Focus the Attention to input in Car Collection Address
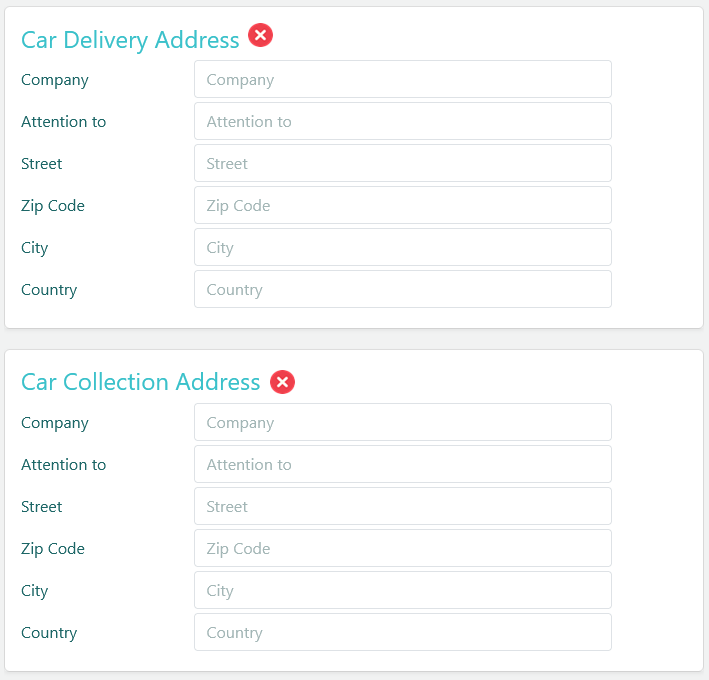Viewport: 709px width, 680px height. coord(402,465)
